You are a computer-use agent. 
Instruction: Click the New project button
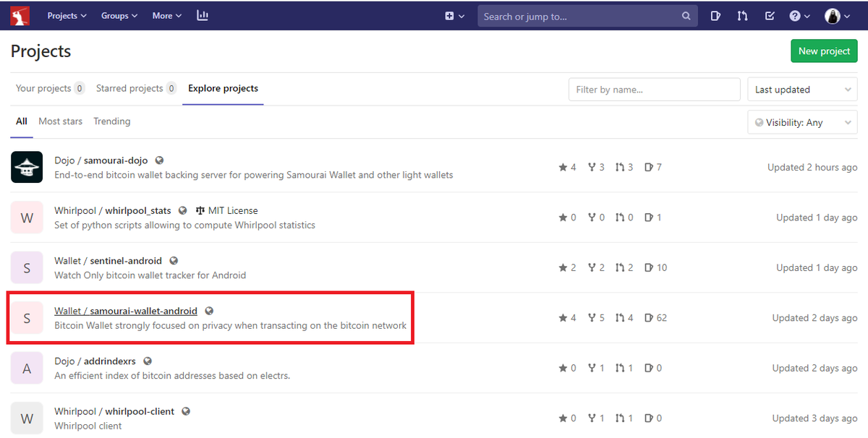pyautogui.click(x=824, y=51)
